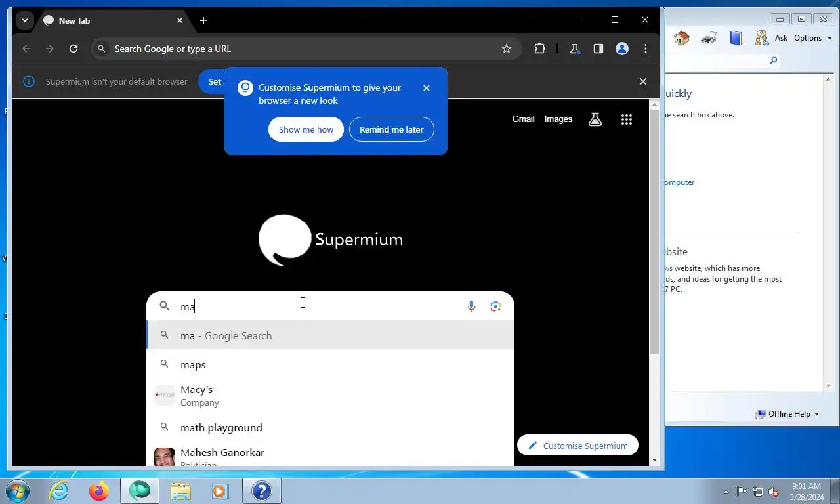Click the Print icon in Help window
This screenshot has width=840, height=504.
(709, 38)
